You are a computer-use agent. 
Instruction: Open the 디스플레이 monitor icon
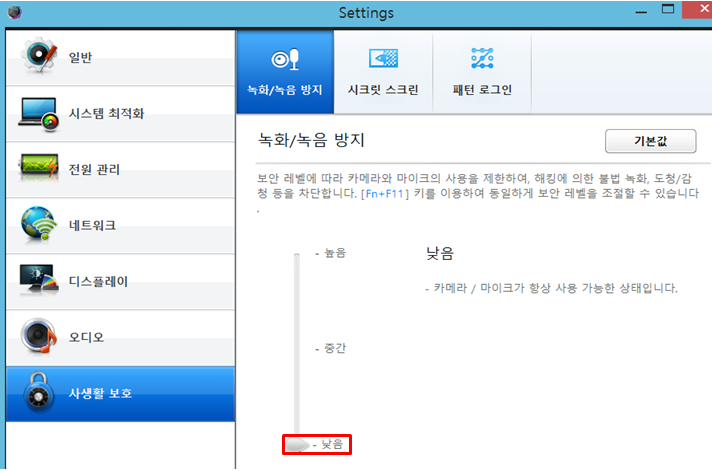coord(39,279)
